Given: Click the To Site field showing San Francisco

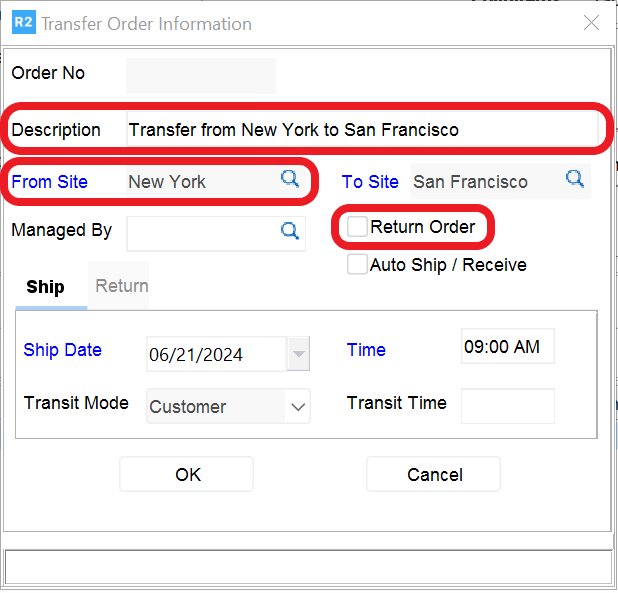Looking at the screenshot, I should [485, 182].
